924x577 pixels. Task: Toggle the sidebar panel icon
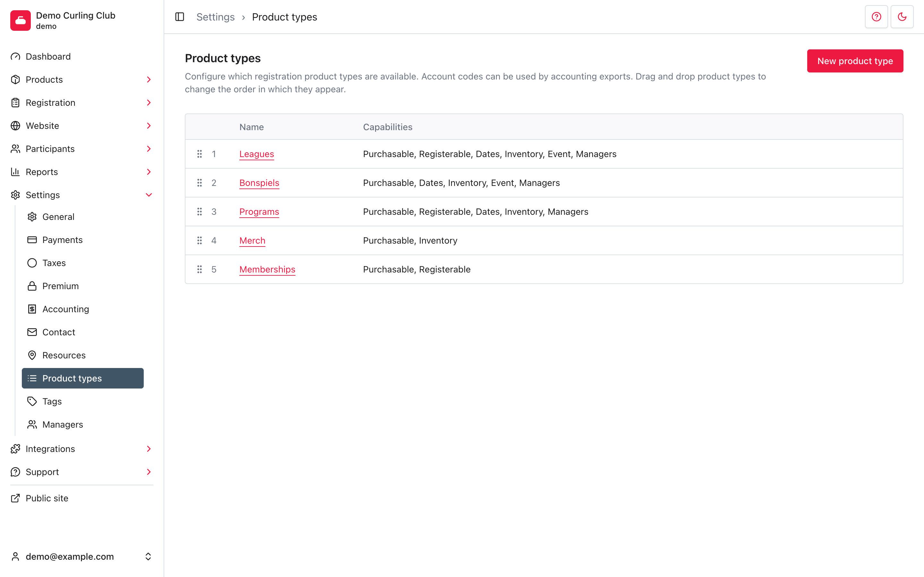[x=179, y=17]
